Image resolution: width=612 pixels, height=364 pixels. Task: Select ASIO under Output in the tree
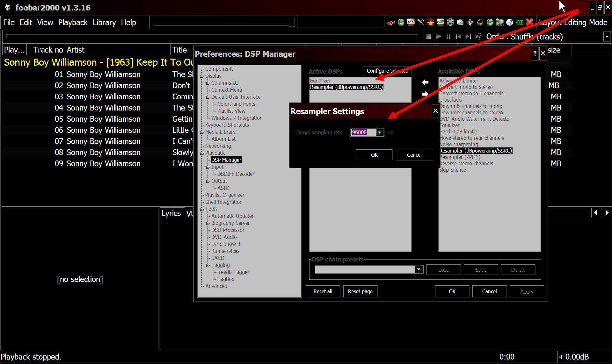223,188
